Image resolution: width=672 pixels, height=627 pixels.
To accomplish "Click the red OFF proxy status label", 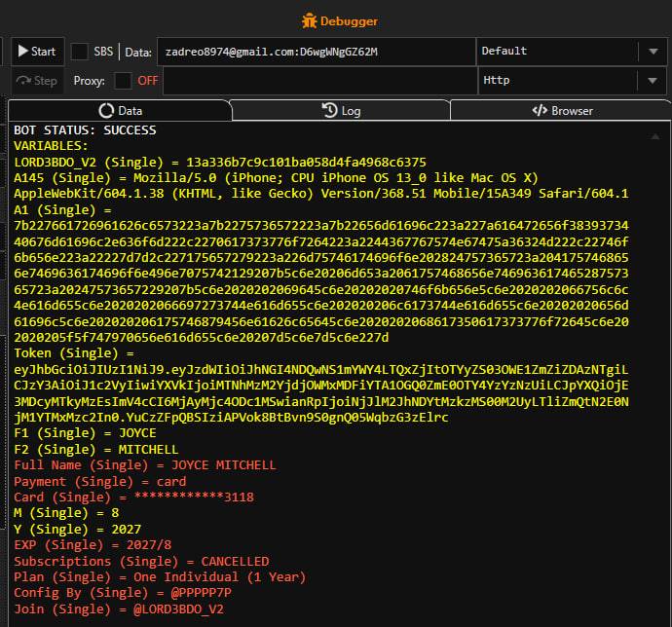I will [147, 81].
